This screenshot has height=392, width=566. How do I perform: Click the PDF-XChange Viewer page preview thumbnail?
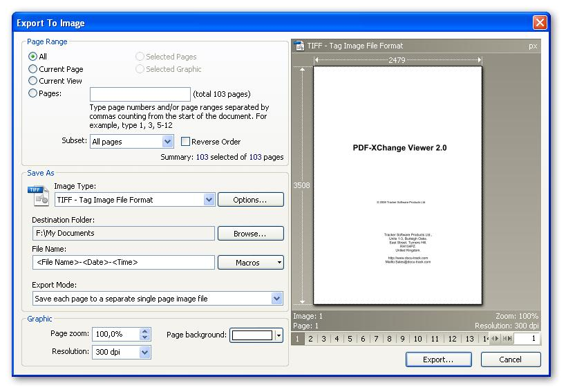coord(398,185)
